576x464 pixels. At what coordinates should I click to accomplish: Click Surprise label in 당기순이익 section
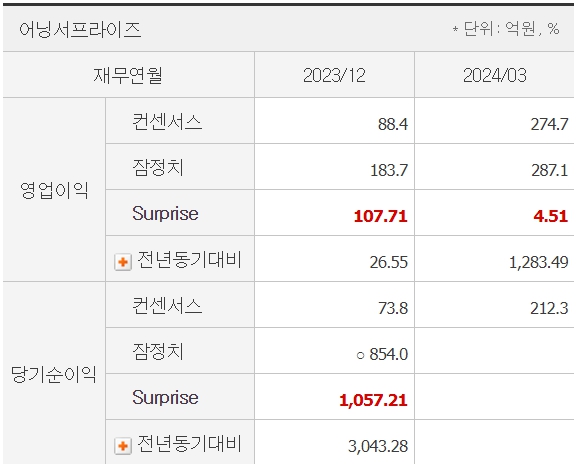point(165,398)
